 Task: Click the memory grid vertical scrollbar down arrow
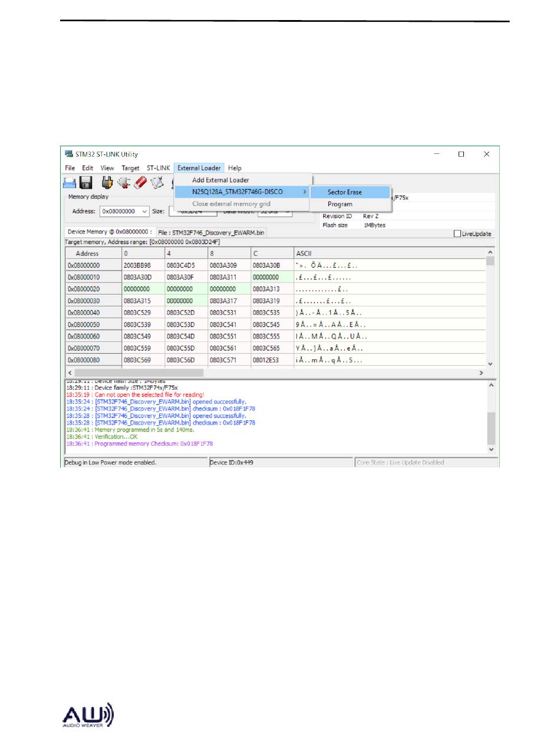click(x=490, y=364)
